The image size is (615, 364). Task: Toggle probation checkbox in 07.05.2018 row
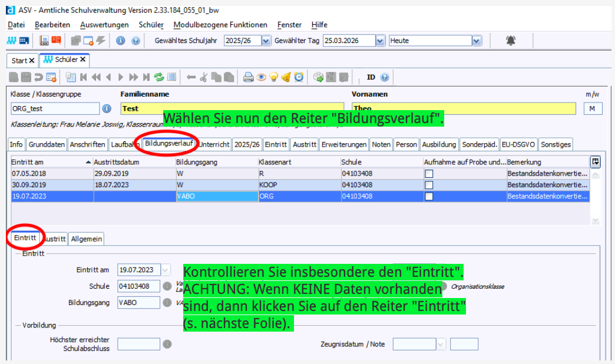tap(429, 174)
